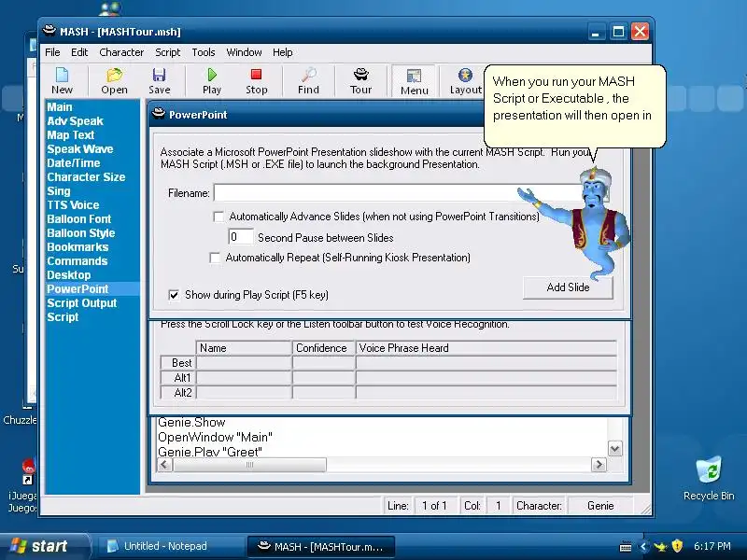This screenshot has height=560, width=747.
Task: Open a file with the Open icon
Action: pyautogui.click(x=114, y=81)
